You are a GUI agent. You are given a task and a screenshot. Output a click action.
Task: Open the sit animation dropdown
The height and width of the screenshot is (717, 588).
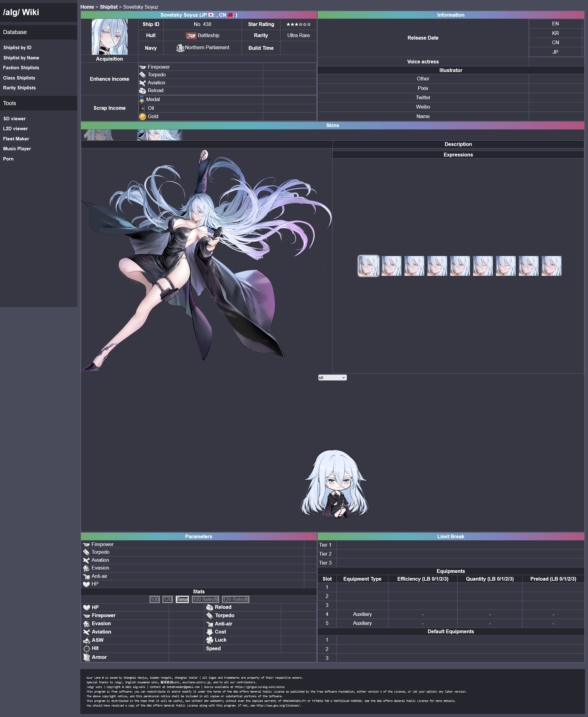(332, 378)
